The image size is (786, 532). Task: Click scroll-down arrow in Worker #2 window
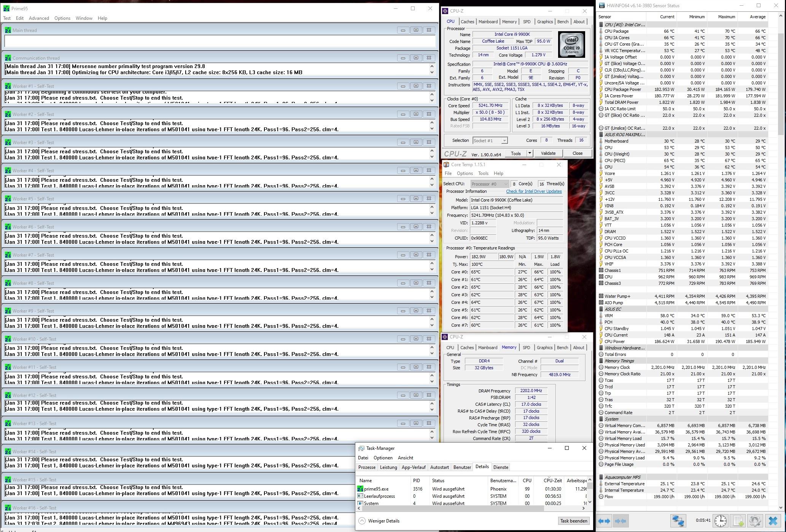coord(432,129)
